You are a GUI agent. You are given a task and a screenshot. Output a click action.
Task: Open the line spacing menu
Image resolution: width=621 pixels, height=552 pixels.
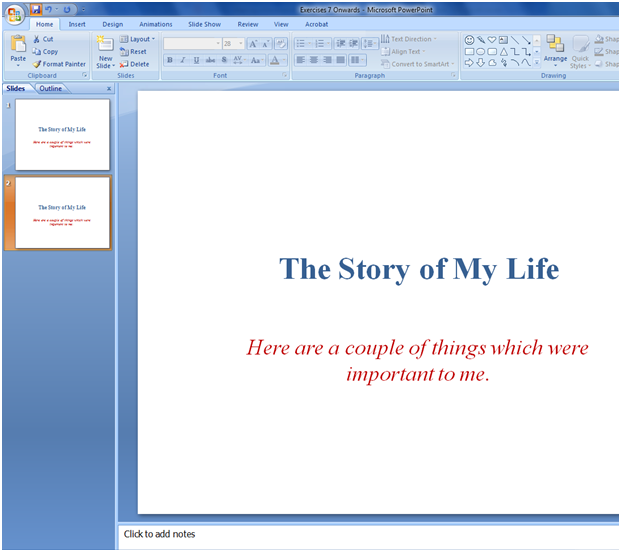point(370,44)
